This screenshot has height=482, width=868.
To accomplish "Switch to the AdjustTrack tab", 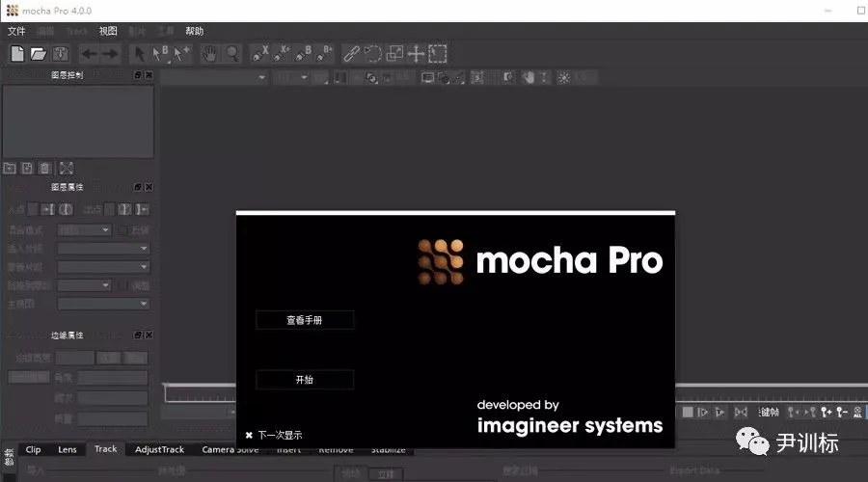I will pyautogui.click(x=159, y=449).
